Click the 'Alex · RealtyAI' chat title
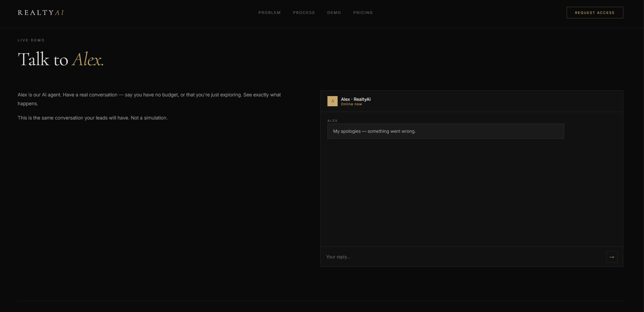This screenshot has height=312, width=644. point(356,99)
